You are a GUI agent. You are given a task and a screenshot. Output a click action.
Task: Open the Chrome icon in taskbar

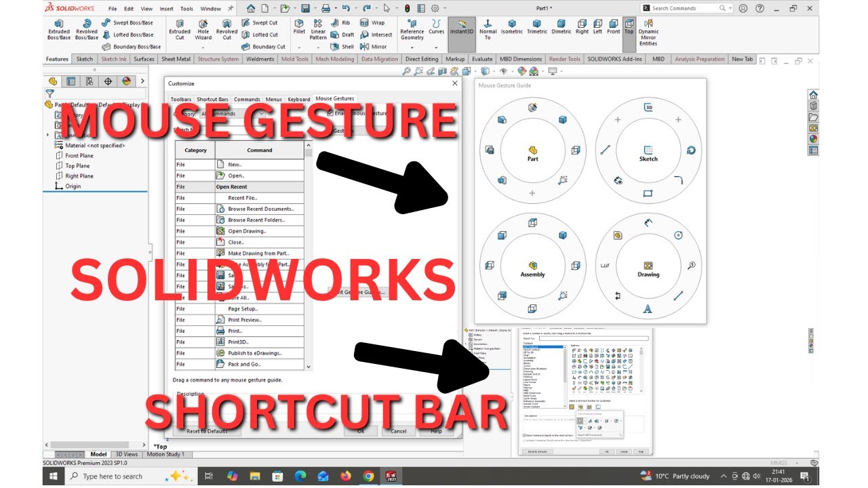(368, 476)
